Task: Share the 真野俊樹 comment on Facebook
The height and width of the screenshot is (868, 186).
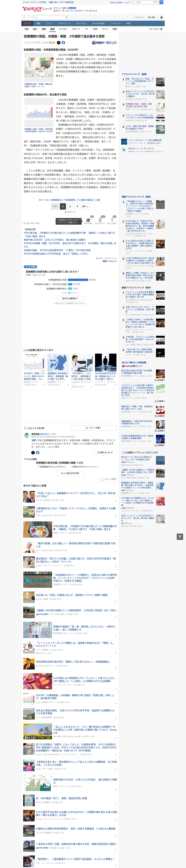Action: [x=38, y=453]
